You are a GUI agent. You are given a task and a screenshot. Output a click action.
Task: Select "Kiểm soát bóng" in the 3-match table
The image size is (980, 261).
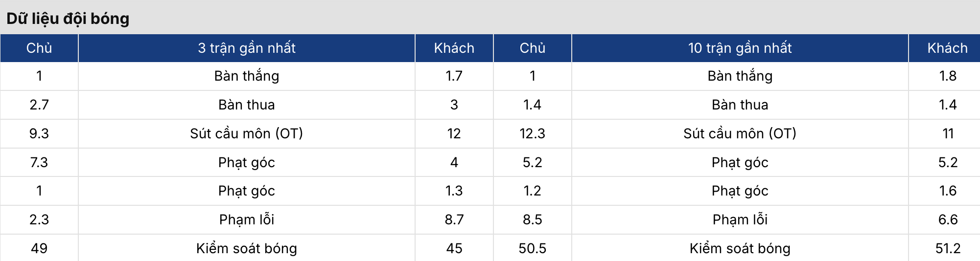point(247,248)
